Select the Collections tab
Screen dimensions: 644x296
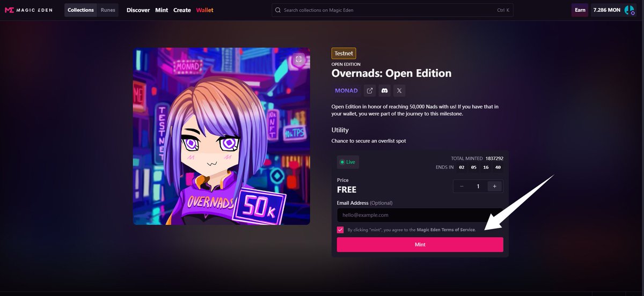(x=81, y=10)
